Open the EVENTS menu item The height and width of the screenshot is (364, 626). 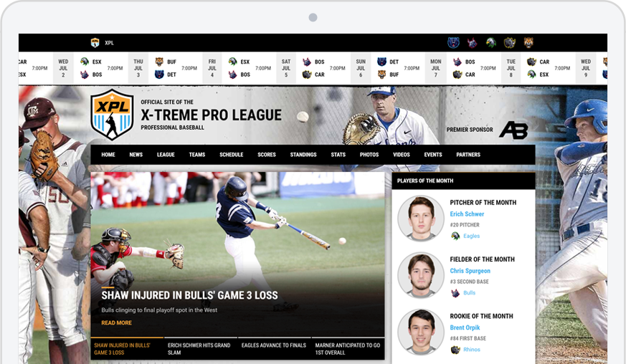pyautogui.click(x=433, y=155)
